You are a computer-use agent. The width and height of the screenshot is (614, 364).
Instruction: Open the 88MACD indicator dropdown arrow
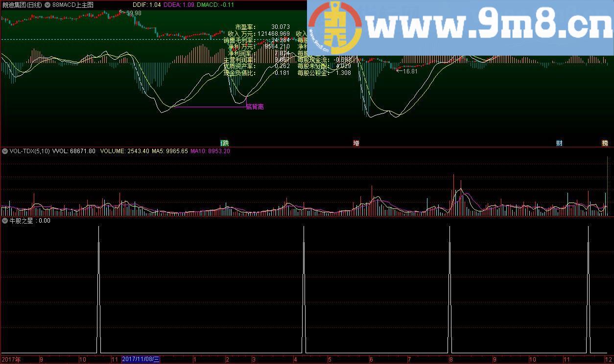[x=47, y=5]
